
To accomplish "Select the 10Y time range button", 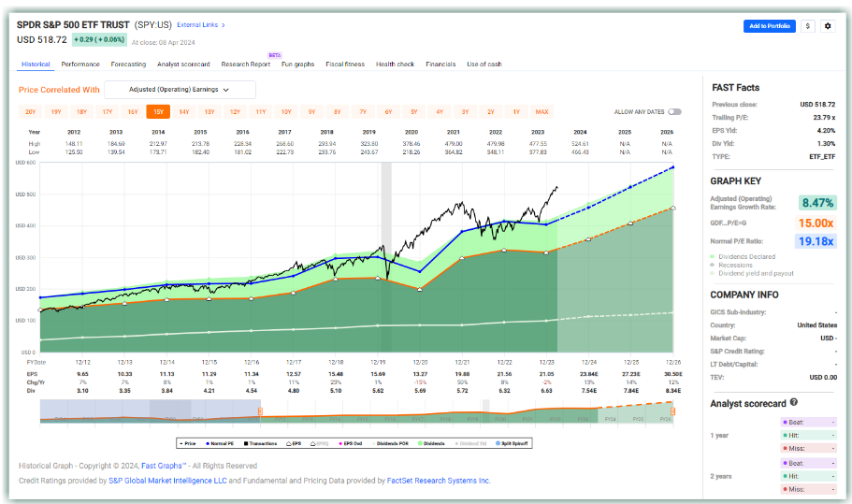I will point(286,112).
